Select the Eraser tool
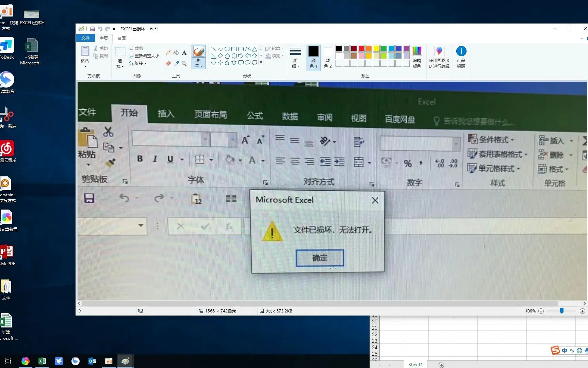 168,63
